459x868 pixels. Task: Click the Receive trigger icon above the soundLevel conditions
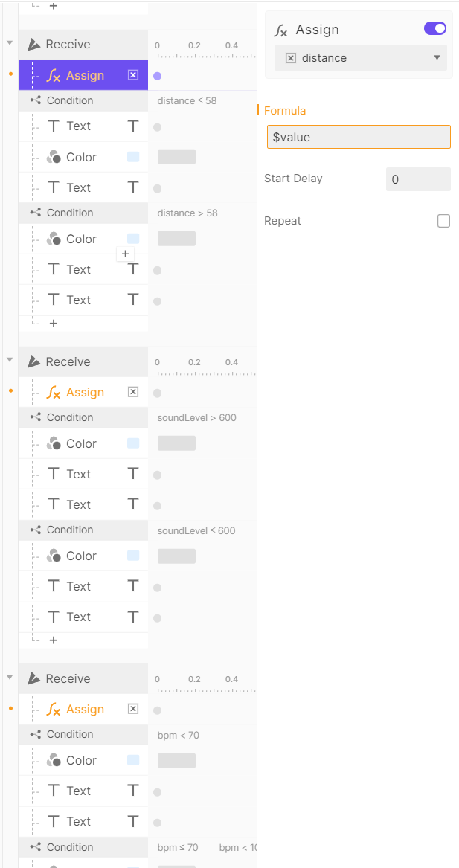tap(34, 361)
